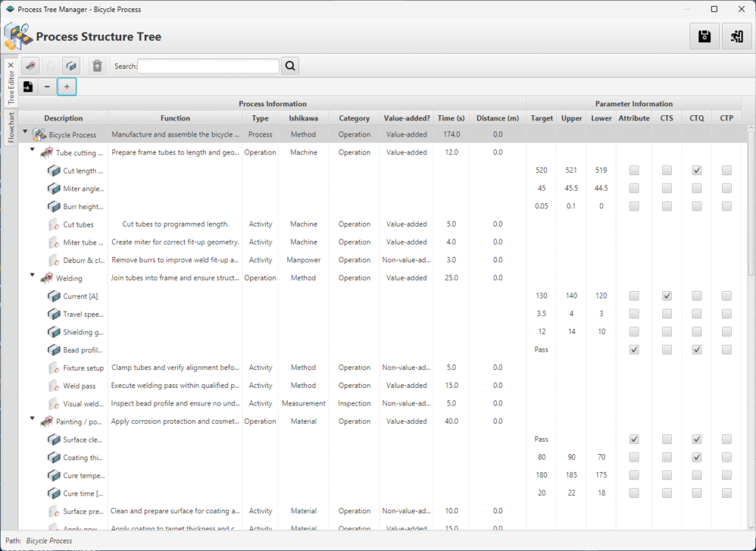Viewport: 756px width, 551px height.
Task: Click the trash can delete icon
Action: click(x=97, y=66)
